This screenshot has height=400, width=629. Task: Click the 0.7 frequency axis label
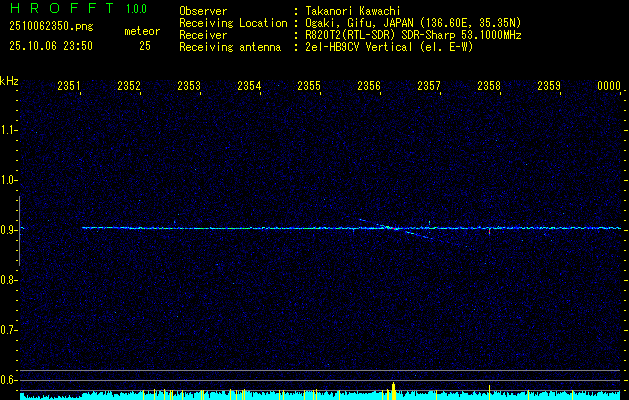(x=8, y=330)
